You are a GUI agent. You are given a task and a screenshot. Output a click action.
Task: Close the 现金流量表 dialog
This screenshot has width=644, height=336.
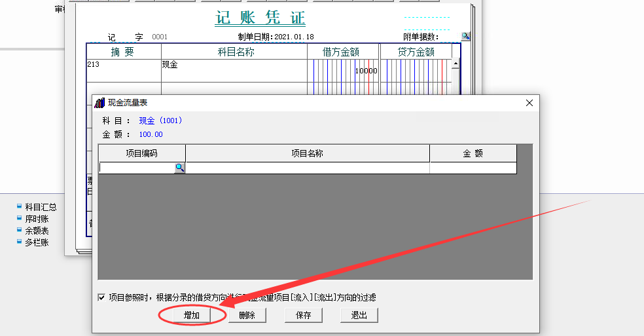click(x=529, y=103)
